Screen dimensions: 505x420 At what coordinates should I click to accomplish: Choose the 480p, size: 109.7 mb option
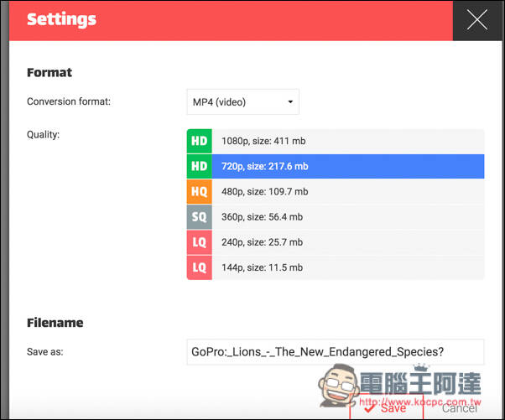pyautogui.click(x=336, y=191)
